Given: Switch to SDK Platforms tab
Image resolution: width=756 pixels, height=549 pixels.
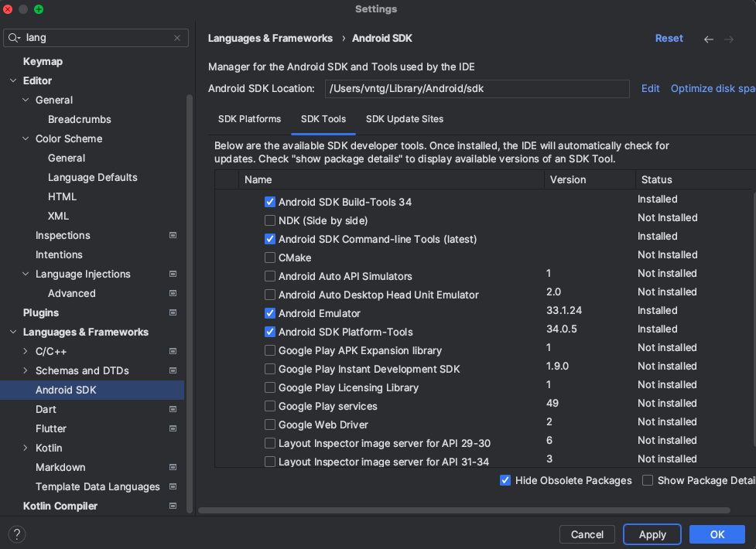Looking at the screenshot, I should (x=249, y=119).
